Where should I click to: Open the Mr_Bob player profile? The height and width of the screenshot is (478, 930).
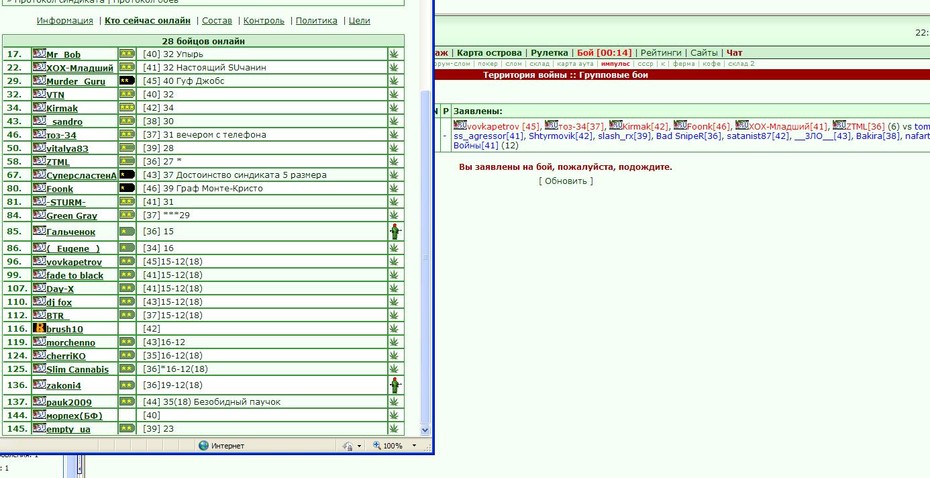[63, 55]
